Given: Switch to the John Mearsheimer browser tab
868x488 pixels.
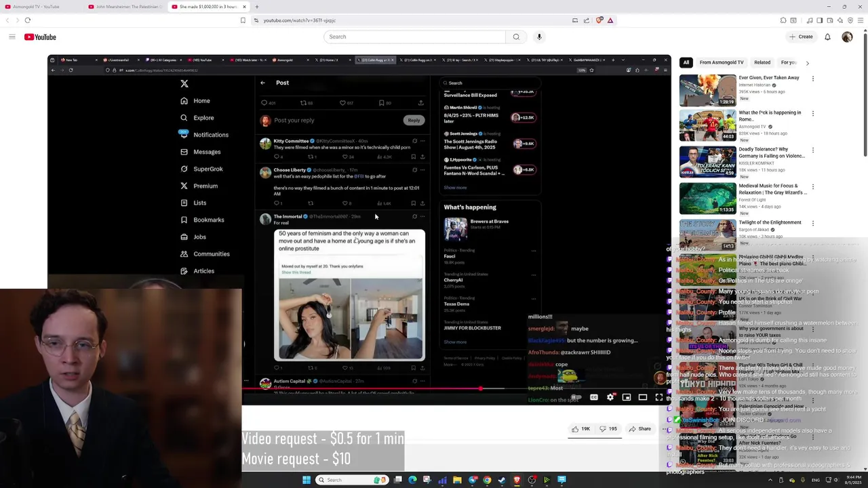Looking at the screenshot, I should coord(125,7).
